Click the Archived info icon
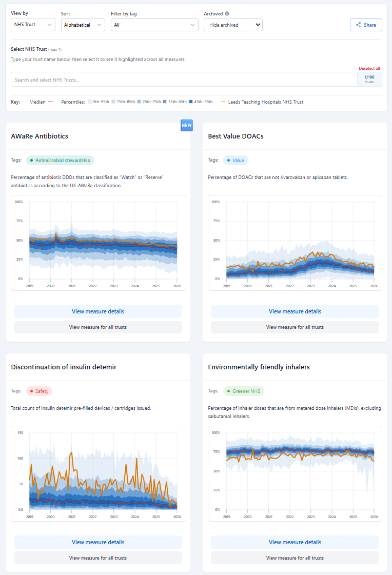392x575 pixels. pos(226,14)
